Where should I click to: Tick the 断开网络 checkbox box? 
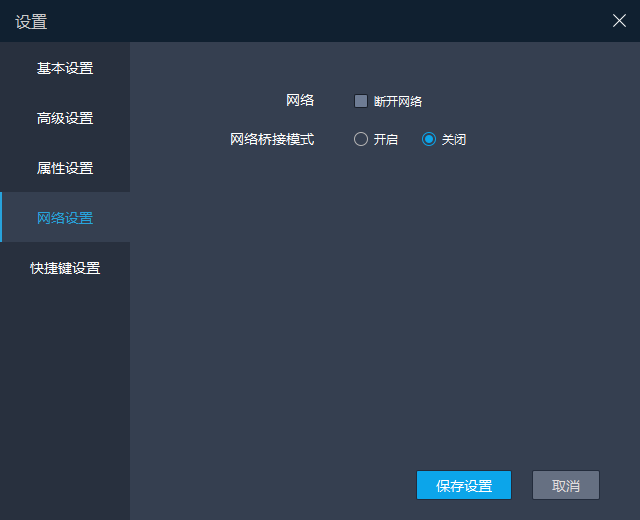(361, 101)
